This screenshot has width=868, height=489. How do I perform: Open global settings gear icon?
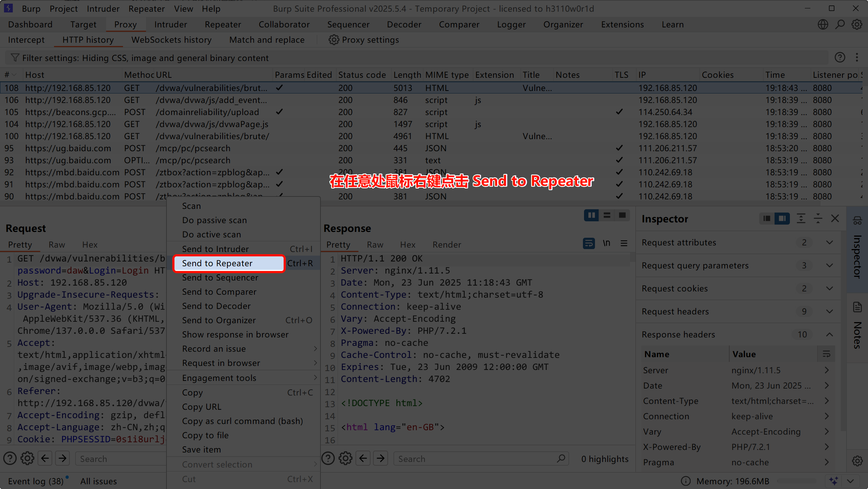(857, 24)
